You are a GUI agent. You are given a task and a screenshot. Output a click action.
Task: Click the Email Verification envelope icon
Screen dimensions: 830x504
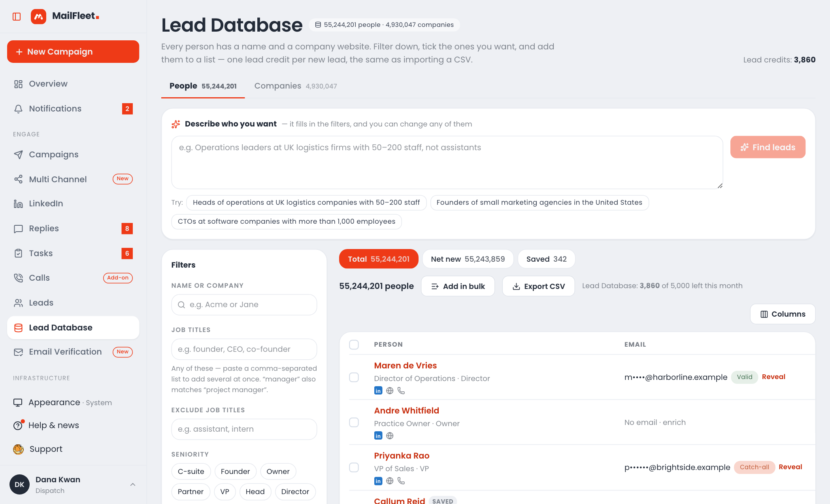[x=18, y=352]
